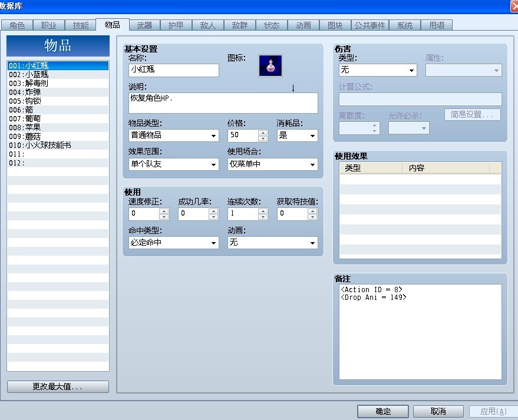Open the 物品类型 dropdown
Viewport: 518px width, 420px height.
coord(173,135)
